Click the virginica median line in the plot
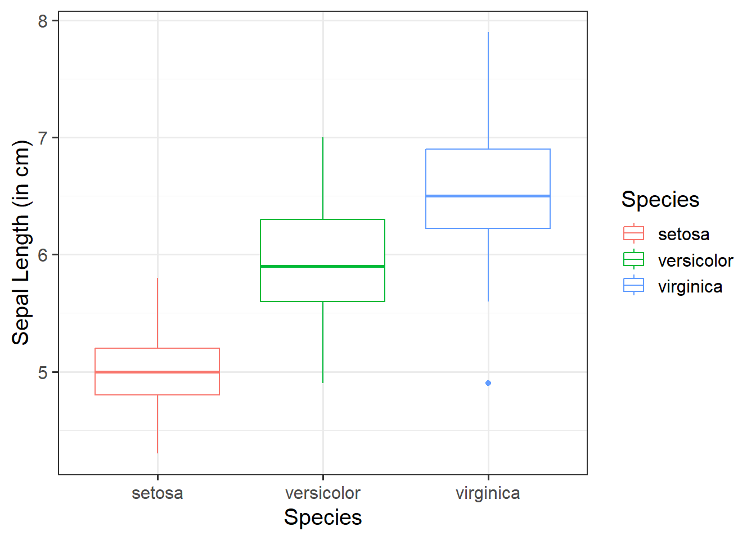 pos(488,196)
